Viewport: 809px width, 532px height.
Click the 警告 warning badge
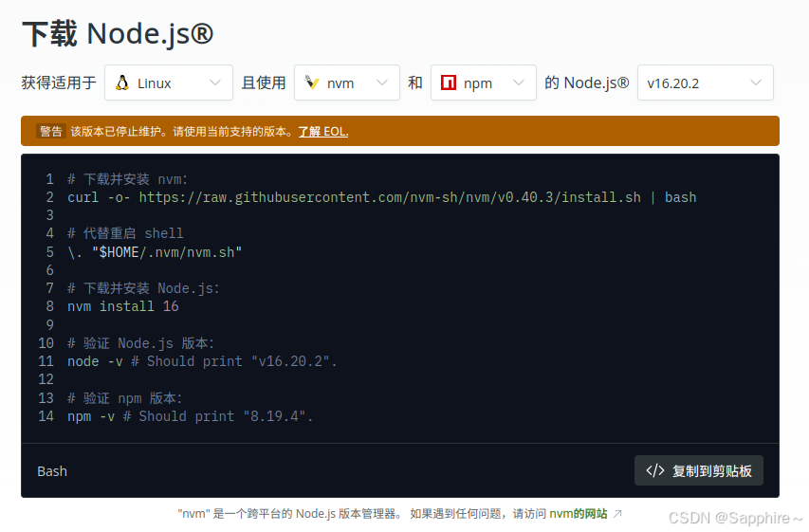[x=50, y=131]
